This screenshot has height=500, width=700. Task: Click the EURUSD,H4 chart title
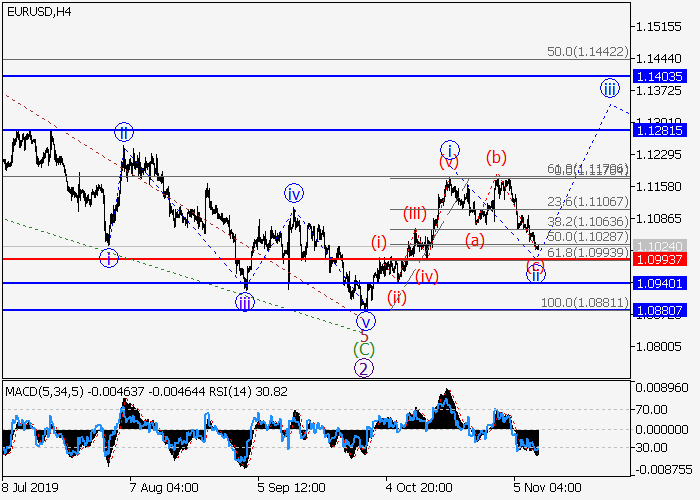pos(36,12)
